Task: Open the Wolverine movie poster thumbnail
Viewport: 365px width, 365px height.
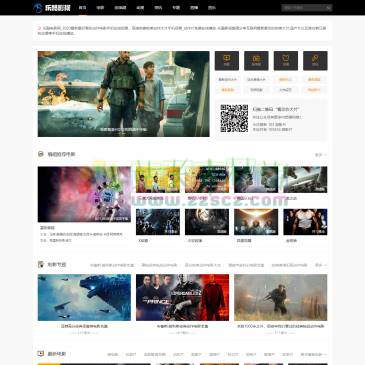Action: tap(305, 222)
